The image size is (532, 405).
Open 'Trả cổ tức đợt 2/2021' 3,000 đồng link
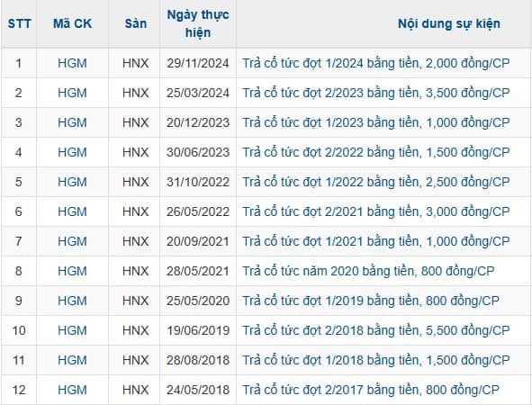[376, 211]
